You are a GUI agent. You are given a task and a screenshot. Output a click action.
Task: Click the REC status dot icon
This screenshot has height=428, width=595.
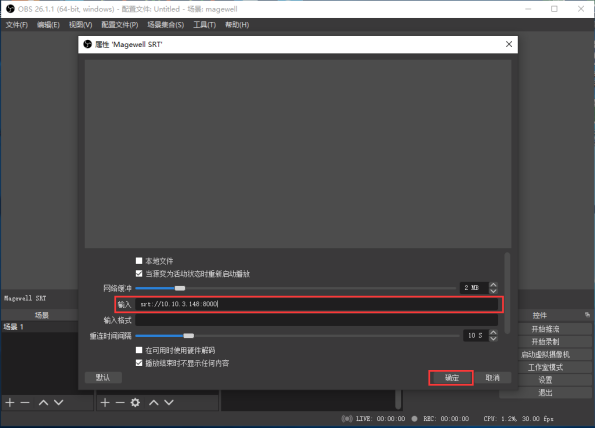[414, 419]
